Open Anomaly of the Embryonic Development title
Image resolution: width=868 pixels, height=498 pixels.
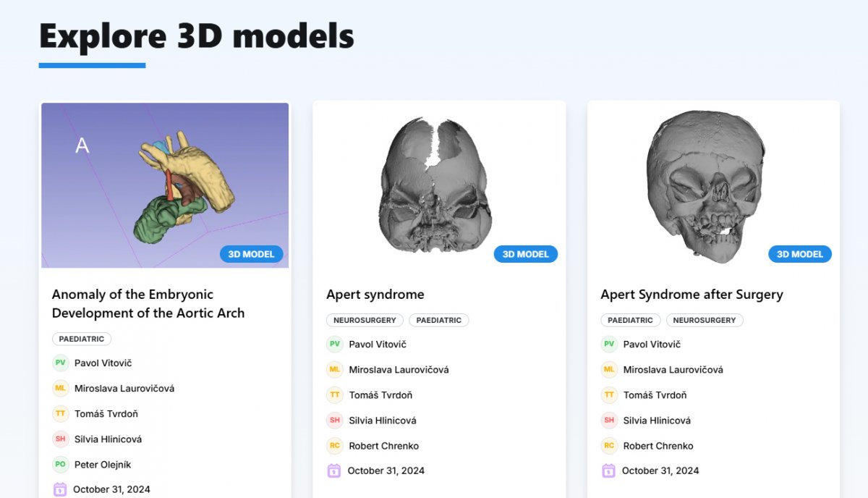pos(148,304)
